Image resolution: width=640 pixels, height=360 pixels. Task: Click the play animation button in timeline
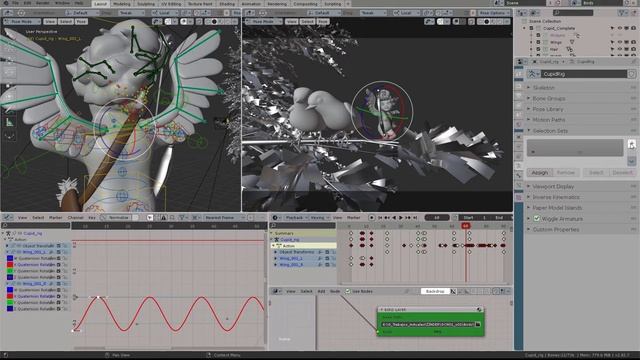(401, 218)
